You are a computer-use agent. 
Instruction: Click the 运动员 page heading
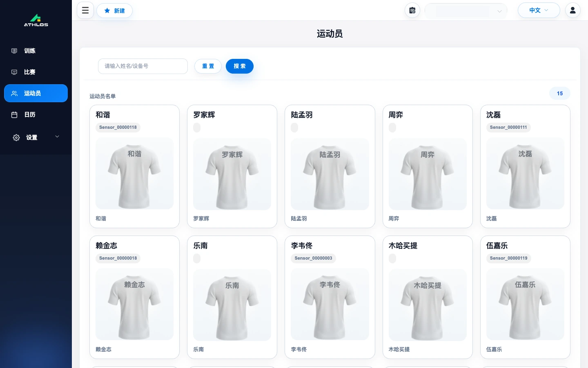pos(330,34)
